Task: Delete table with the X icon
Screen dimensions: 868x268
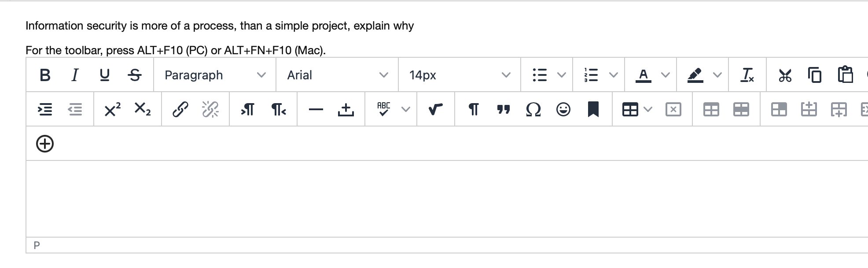Action: (673, 109)
